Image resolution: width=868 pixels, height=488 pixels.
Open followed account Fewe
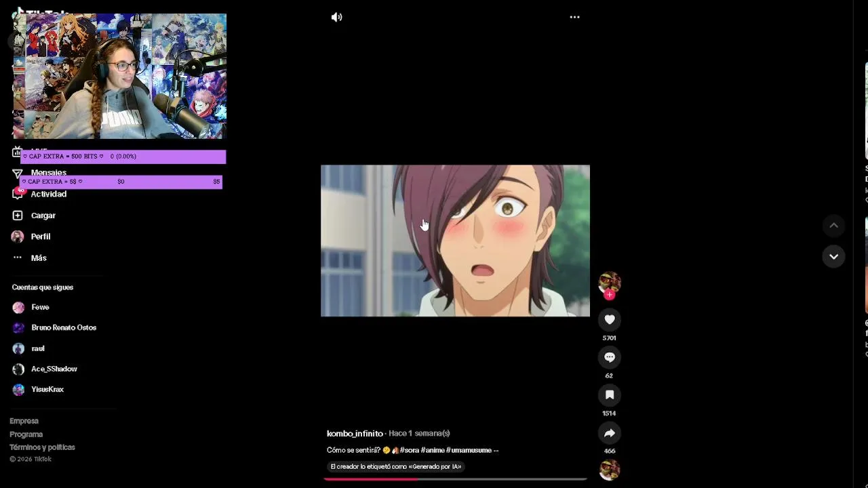pyautogui.click(x=41, y=307)
